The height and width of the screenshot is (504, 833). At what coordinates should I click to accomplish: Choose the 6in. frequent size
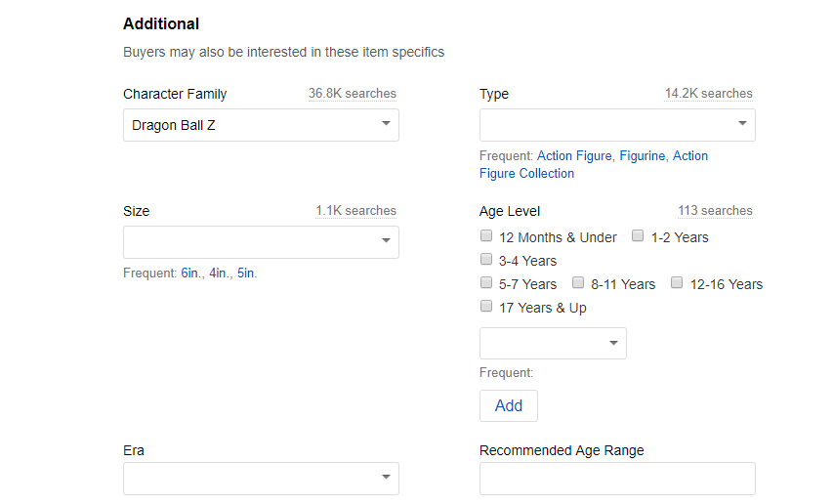pos(191,273)
